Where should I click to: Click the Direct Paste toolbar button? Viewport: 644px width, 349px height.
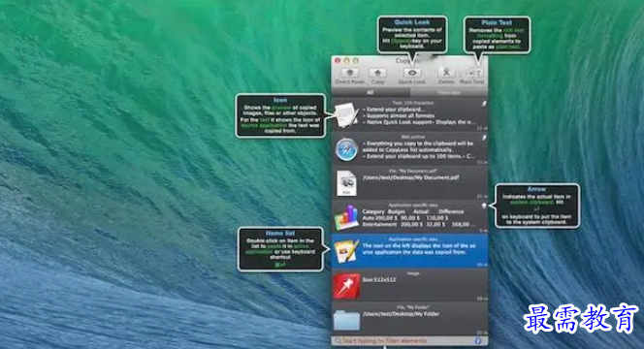(350, 76)
